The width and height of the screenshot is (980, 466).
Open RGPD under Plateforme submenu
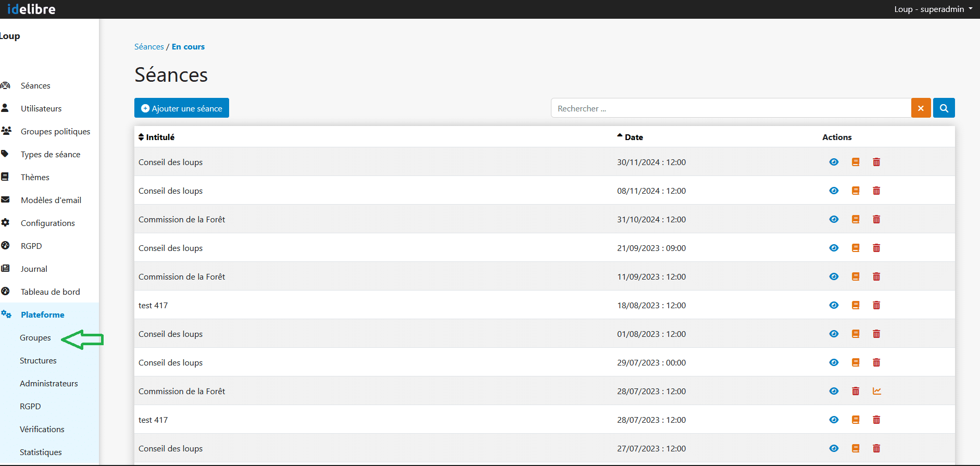[30, 406]
